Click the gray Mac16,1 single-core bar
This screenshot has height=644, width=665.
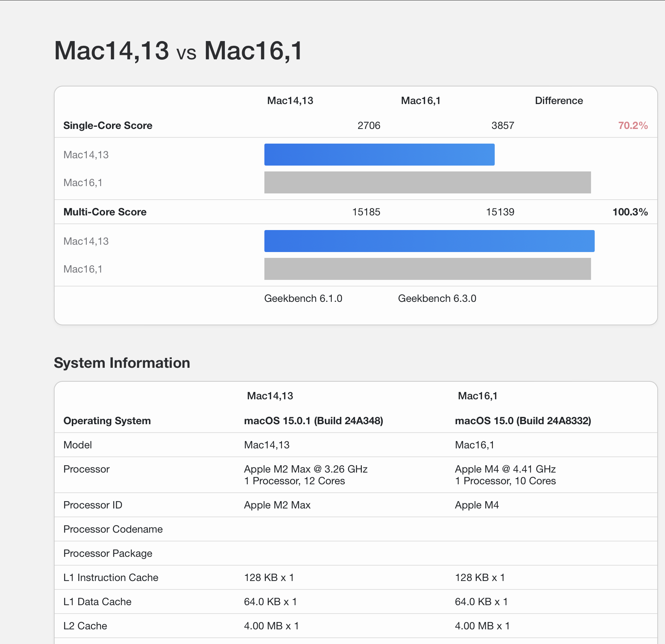click(428, 182)
